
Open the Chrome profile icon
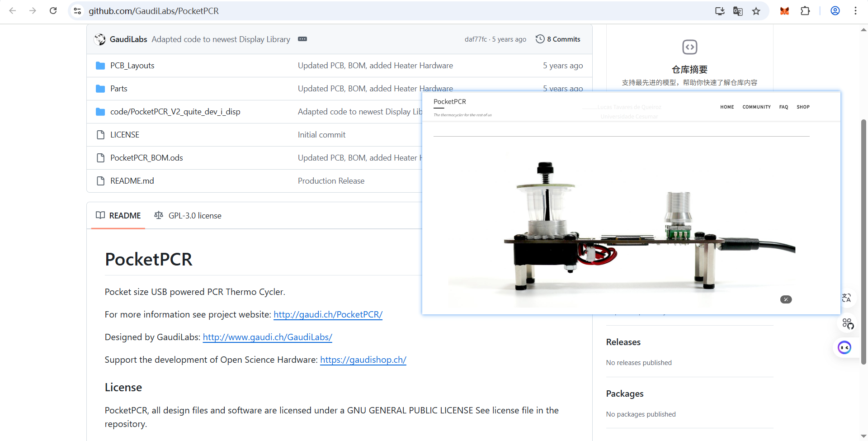click(835, 11)
